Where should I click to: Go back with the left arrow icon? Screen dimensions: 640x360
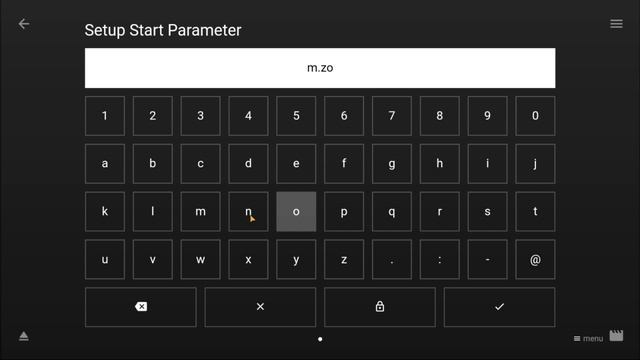tap(24, 24)
